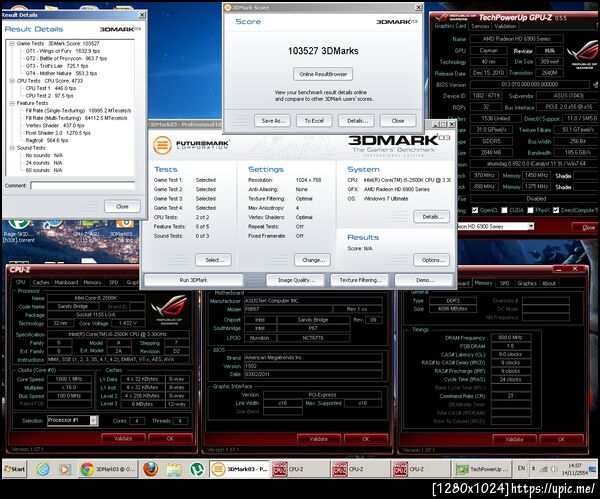Open System Details button in 3DMark03
The width and height of the screenshot is (600, 499).
click(x=431, y=217)
